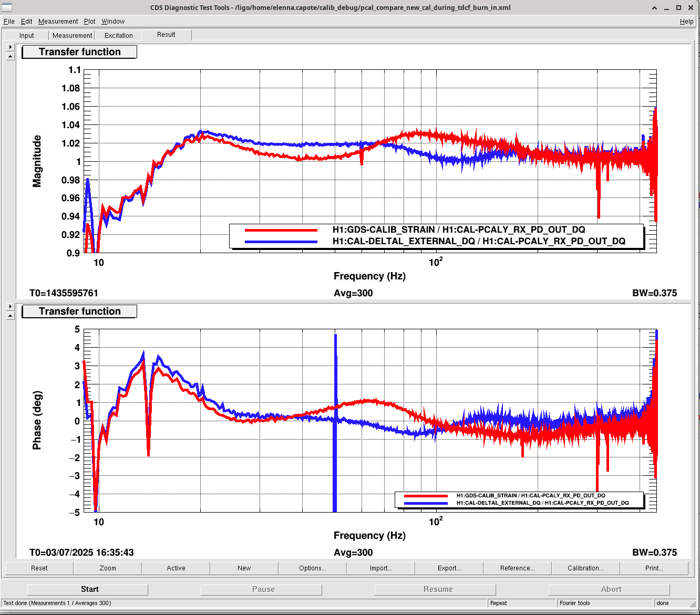
Task: Switch to the Input tab
Action: point(26,36)
